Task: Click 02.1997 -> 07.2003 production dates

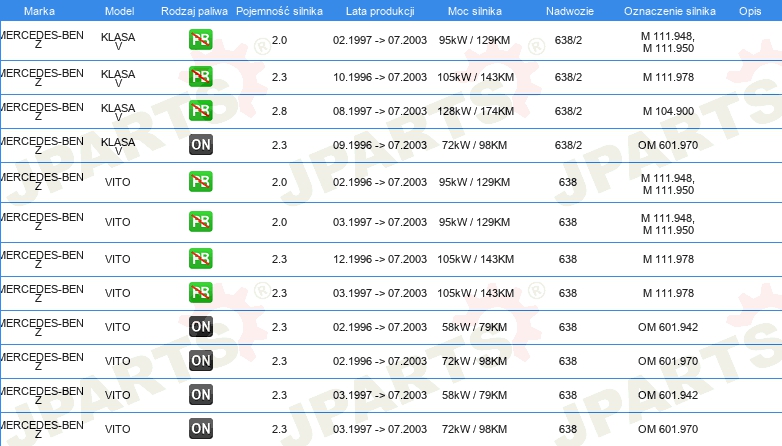Action: [x=380, y=40]
